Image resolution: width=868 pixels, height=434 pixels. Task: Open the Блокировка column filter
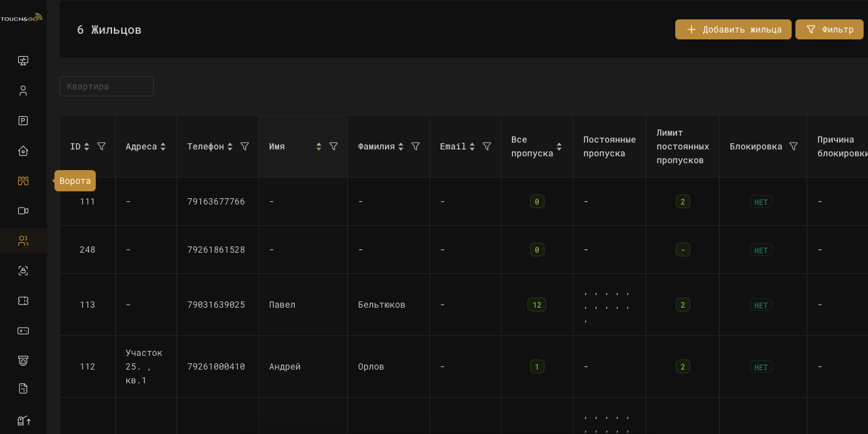coord(794,146)
